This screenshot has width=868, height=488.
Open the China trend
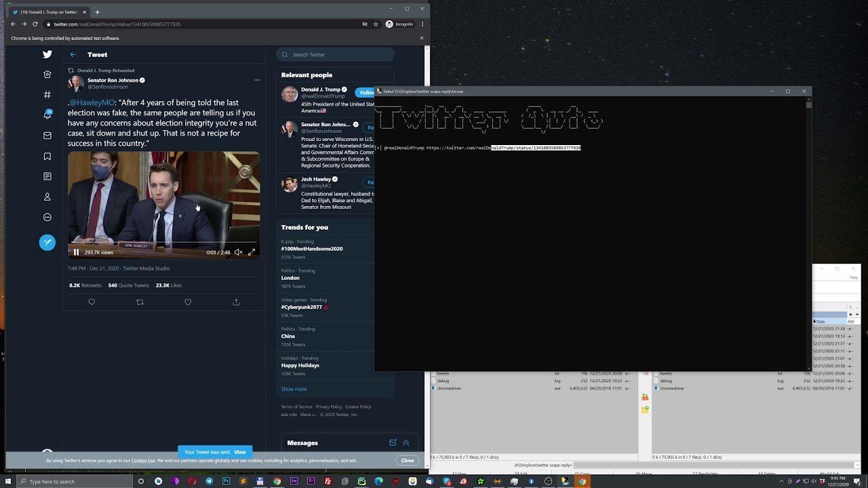point(288,336)
